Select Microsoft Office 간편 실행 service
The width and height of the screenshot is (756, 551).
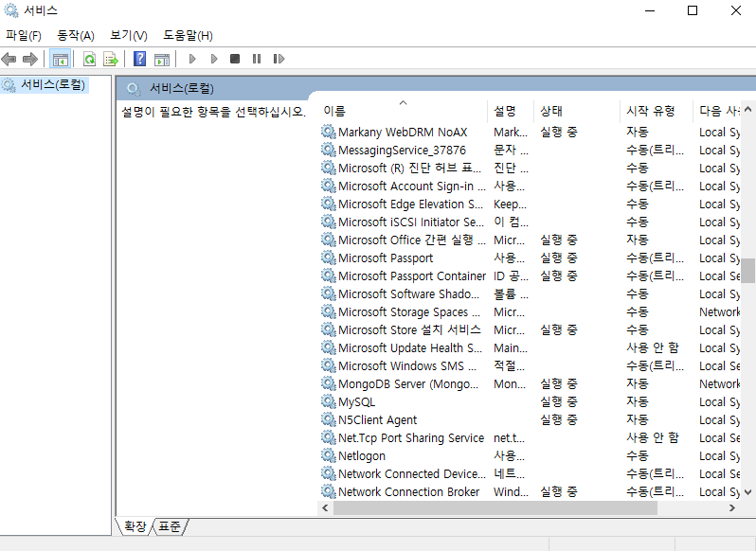pos(530,240)
